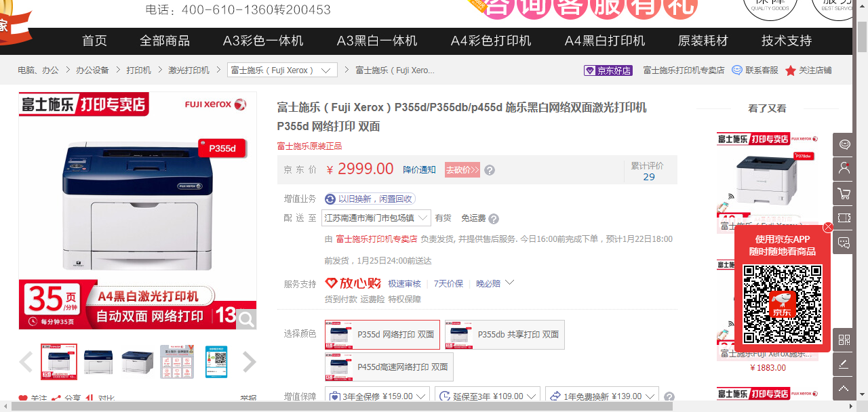The image size is (868, 412).
Task: Show the QR code icon in the sidebar
Action: coord(844,339)
